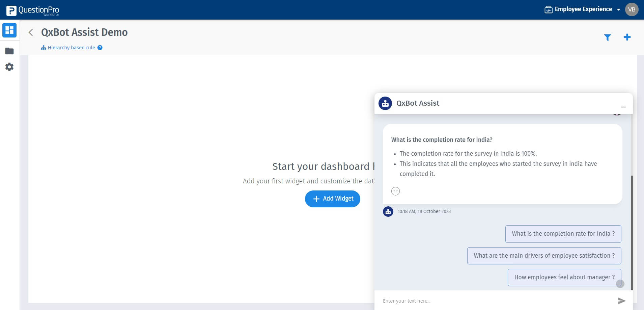The image size is (644, 310).
Task: Click the QuestionPro Workforce logo
Action: pyautogui.click(x=32, y=10)
